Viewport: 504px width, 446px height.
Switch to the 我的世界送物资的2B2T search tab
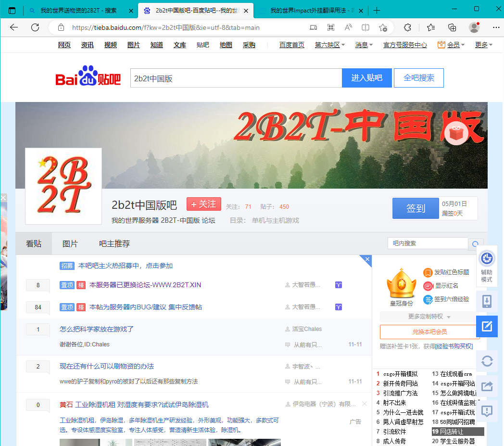(x=79, y=11)
